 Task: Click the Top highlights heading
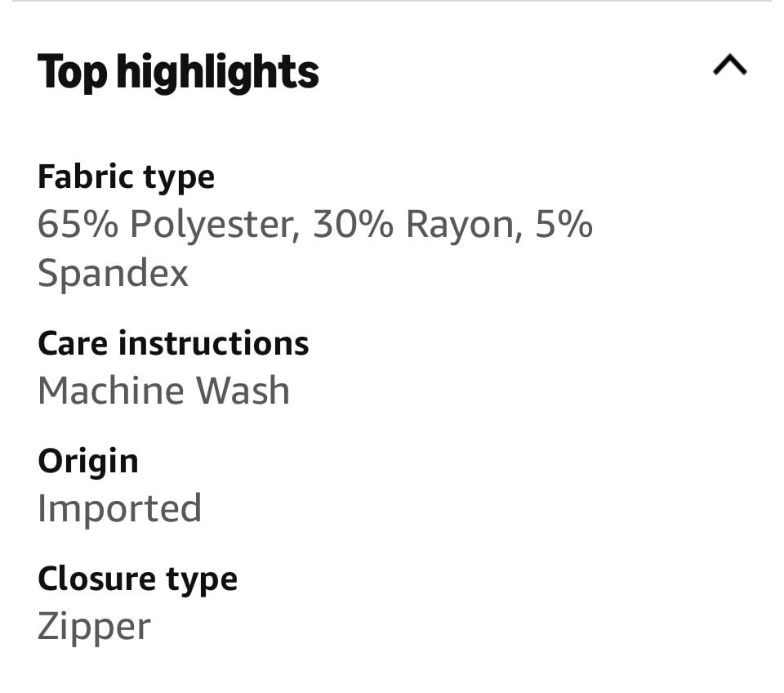[x=178, y=73]
